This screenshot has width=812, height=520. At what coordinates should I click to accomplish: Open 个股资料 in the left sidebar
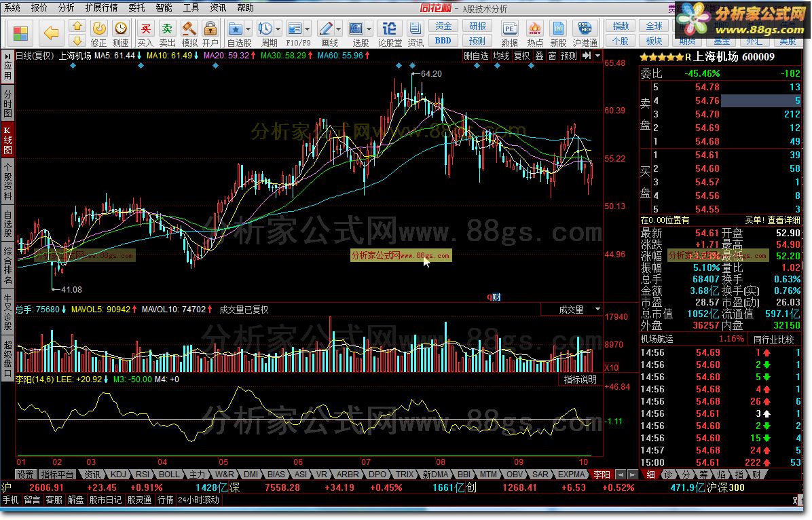point(7,181)
